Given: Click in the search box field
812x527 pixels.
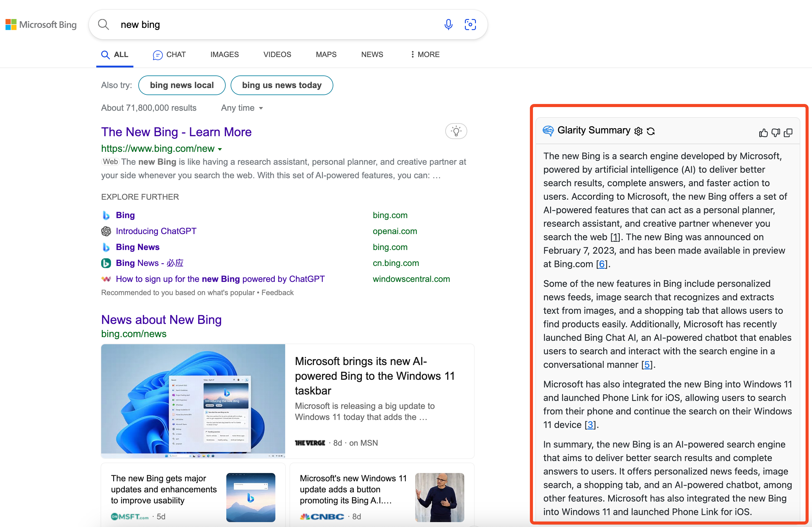Looking at the screenshot, I should tap(273, 25).
